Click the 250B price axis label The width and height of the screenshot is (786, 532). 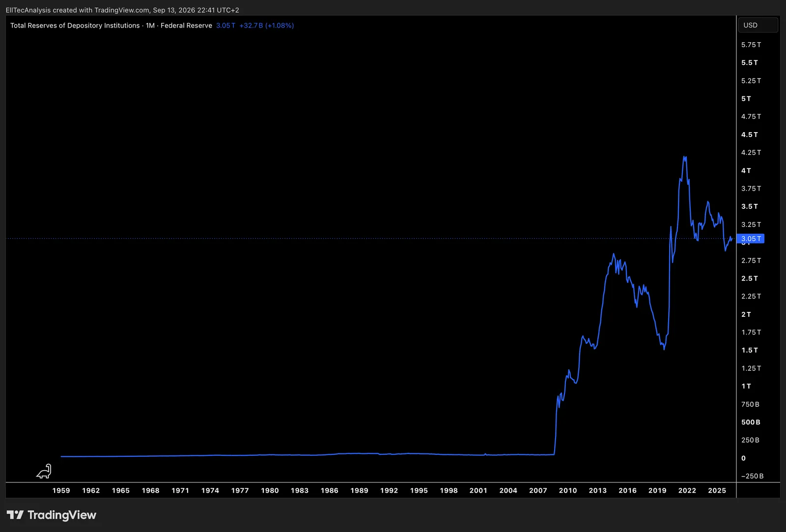pyautogui.click(x=750, y=440)
